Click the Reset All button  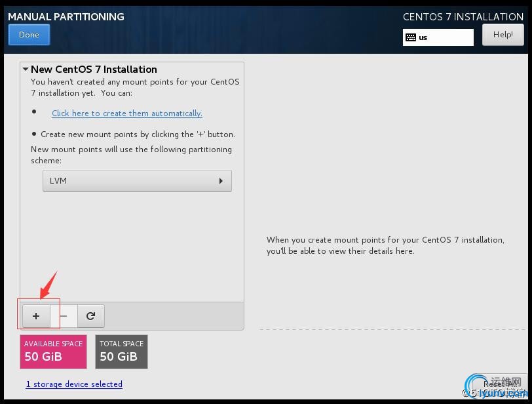pyautogui.click(x=501, y=384)
